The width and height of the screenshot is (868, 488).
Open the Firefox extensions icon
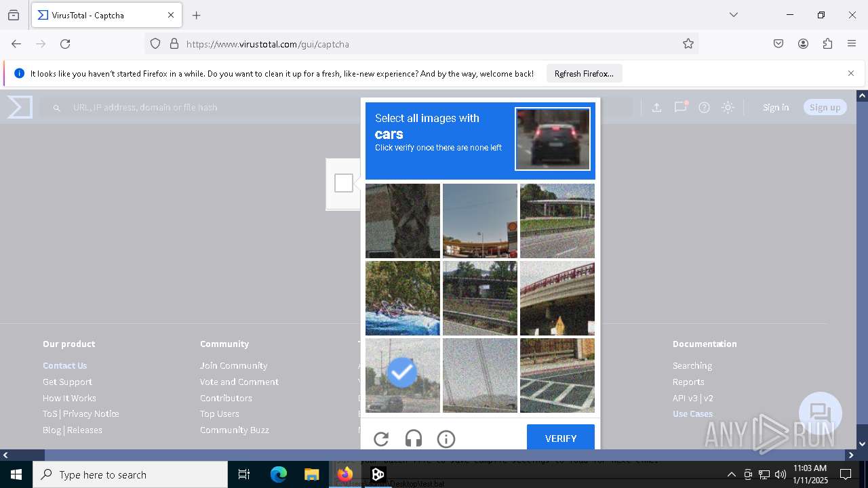pyautogui.click(x=827, y=44)
